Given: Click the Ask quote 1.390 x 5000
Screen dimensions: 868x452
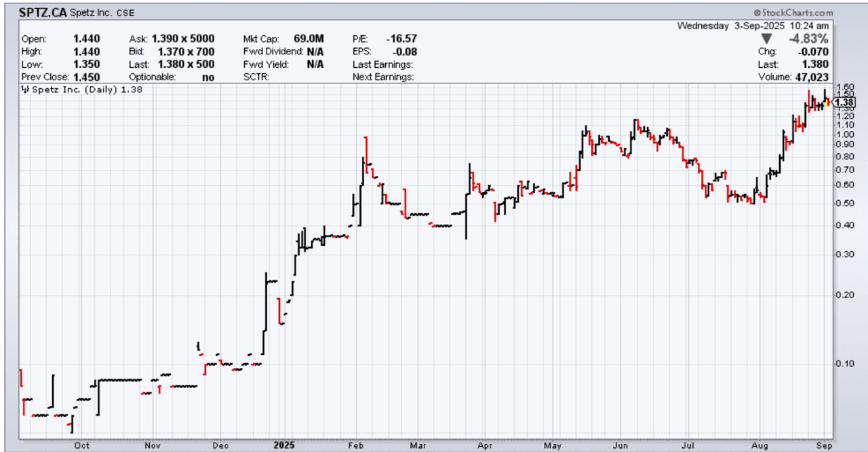Looking at the screenshot, I should [182, 39].
